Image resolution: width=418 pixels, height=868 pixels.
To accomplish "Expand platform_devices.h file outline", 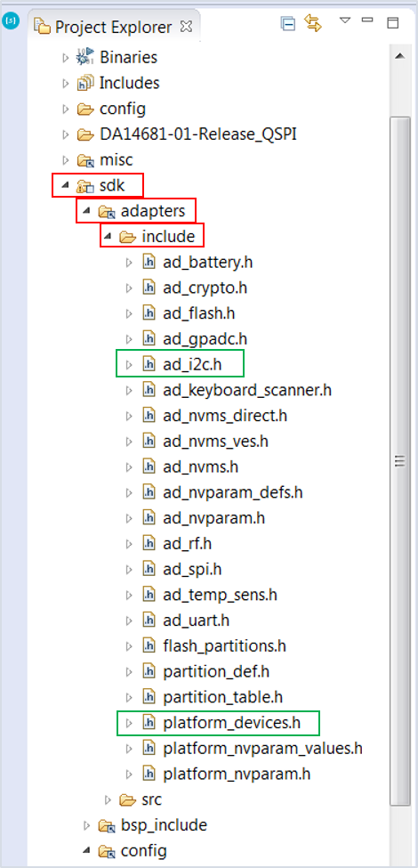I will coord(129,723).
